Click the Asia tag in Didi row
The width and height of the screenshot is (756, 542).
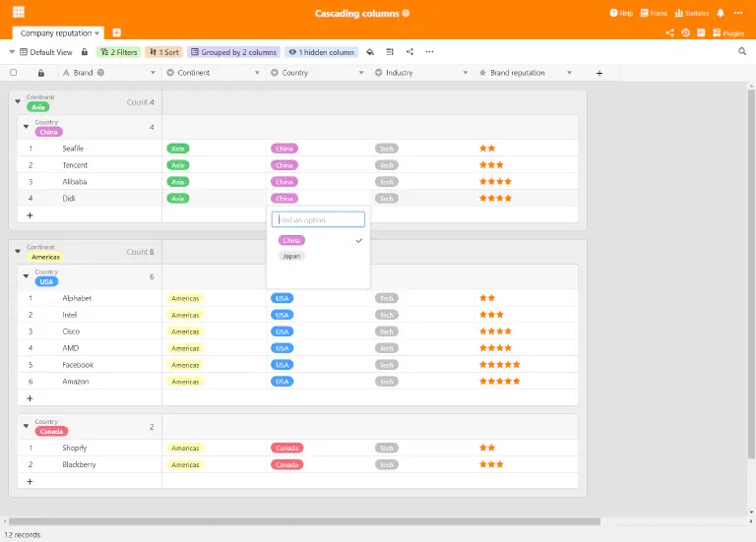[178, 199]
